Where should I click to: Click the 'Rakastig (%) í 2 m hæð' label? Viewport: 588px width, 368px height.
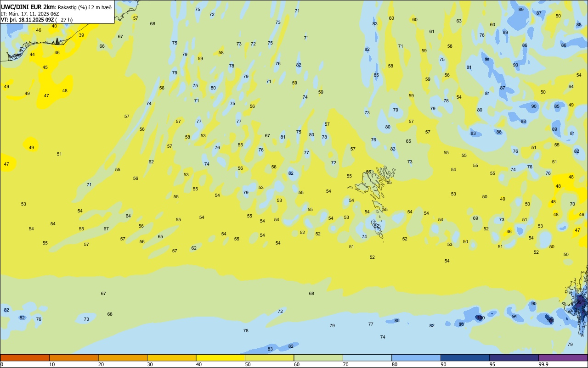[x=85, y=7]
